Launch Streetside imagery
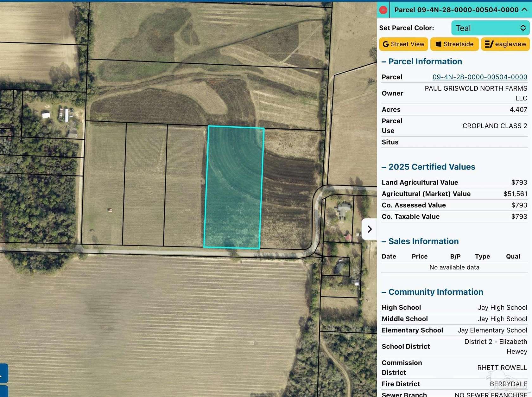 (454, 44)
